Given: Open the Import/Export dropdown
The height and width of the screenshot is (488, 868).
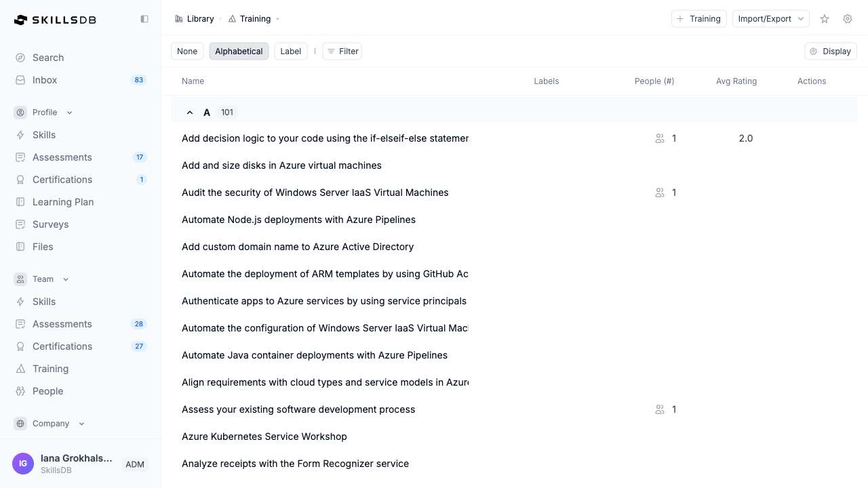Looking at the screenshot, I should pyautogui.click(x=770, y=19).
